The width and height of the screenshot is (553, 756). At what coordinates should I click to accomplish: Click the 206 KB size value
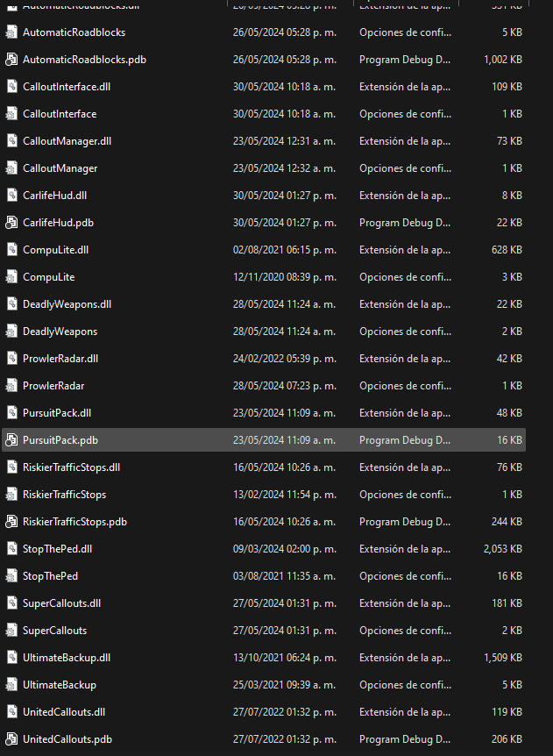(507, 739)
